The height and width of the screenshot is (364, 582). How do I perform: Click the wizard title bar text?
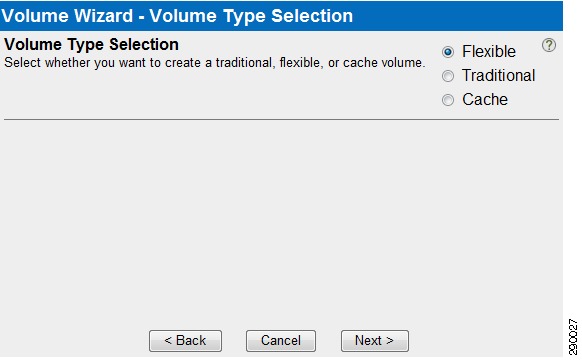coord(177,16)
